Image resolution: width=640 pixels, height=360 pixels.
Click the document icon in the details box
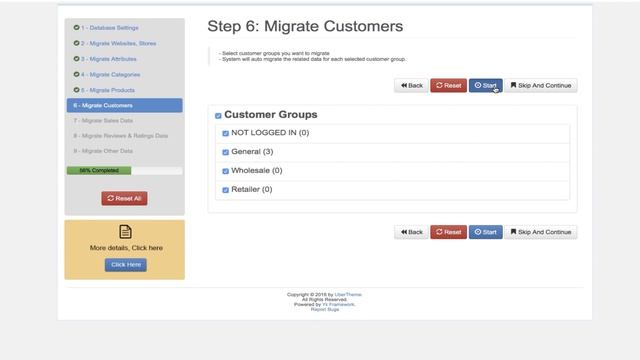pos(125,231)
